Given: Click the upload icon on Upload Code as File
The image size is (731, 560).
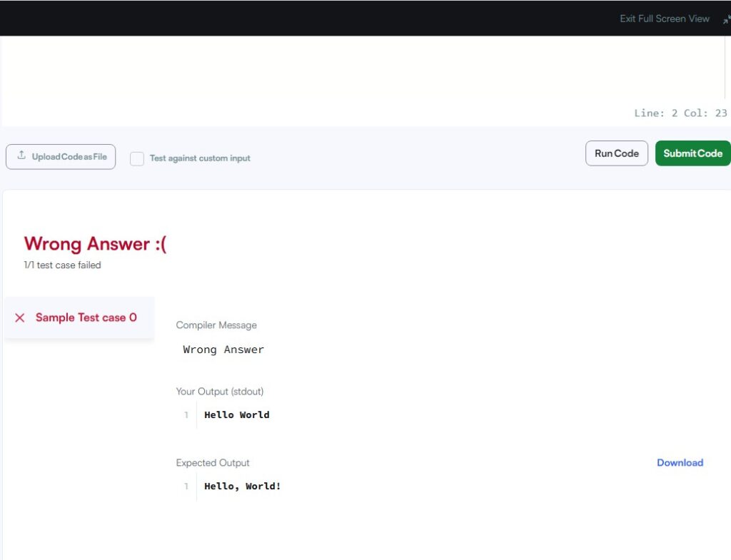Looking at the screenshot, I should pyautogui.click(x=21, y=156).
